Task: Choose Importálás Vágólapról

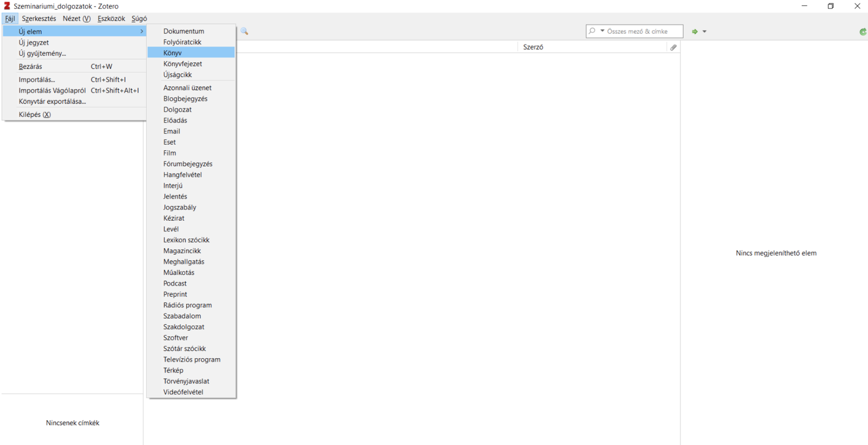Action: pos(74,90)
